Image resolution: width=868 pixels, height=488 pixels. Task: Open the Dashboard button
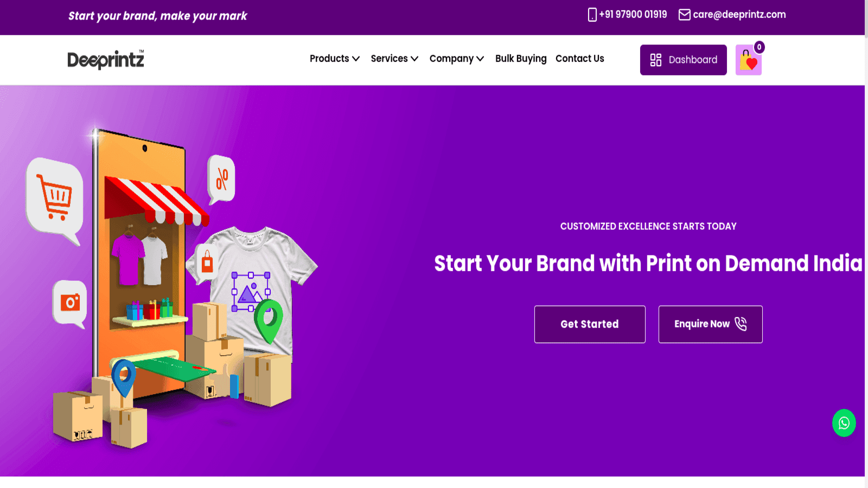[x=683, y=60]
